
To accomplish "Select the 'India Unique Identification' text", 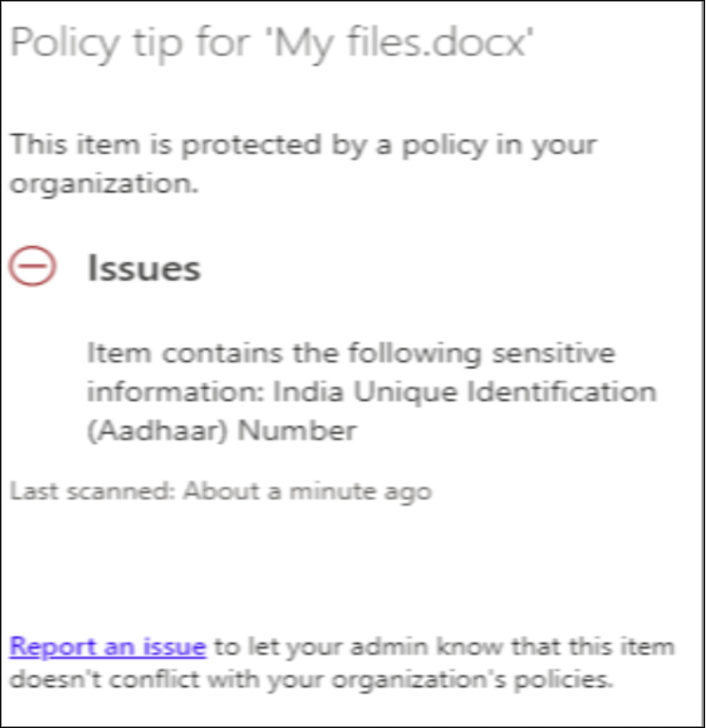I will coord(464,392).
